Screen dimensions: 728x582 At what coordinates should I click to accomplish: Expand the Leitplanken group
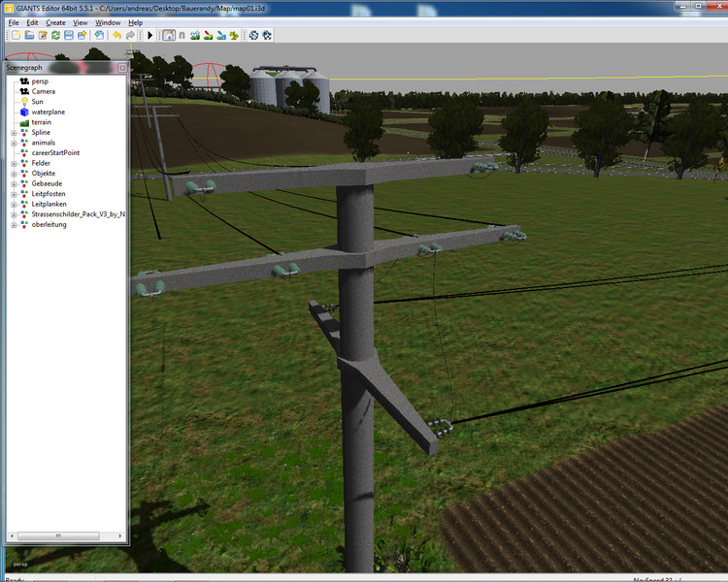pos(14,205)
